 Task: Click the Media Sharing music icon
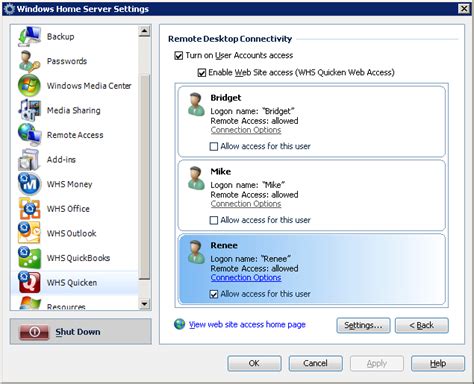click(29, 110)
